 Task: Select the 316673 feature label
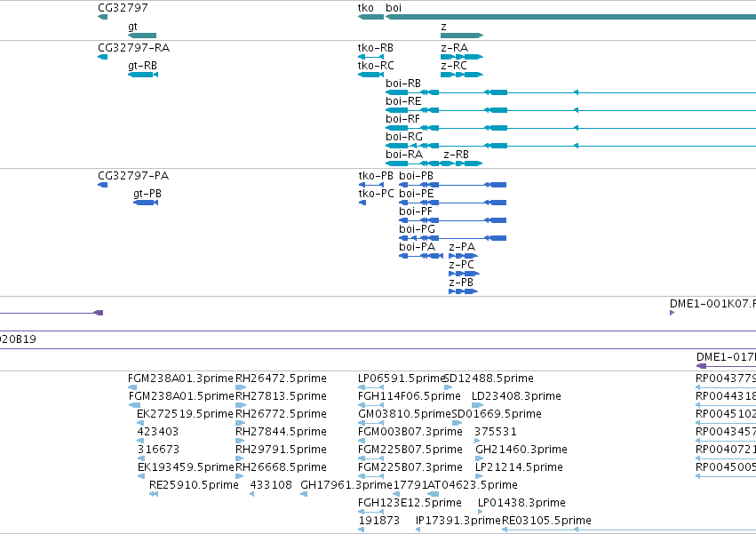[x=158, y=450]
